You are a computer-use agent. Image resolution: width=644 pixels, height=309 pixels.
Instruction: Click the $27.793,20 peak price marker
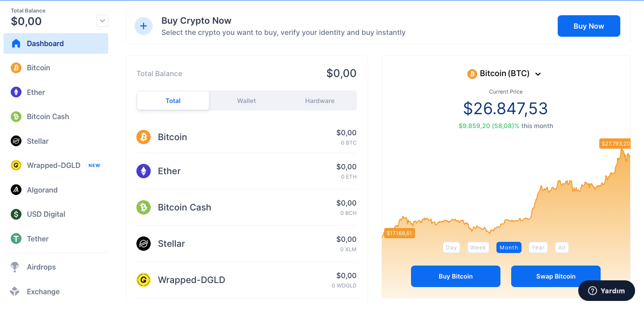615,144
